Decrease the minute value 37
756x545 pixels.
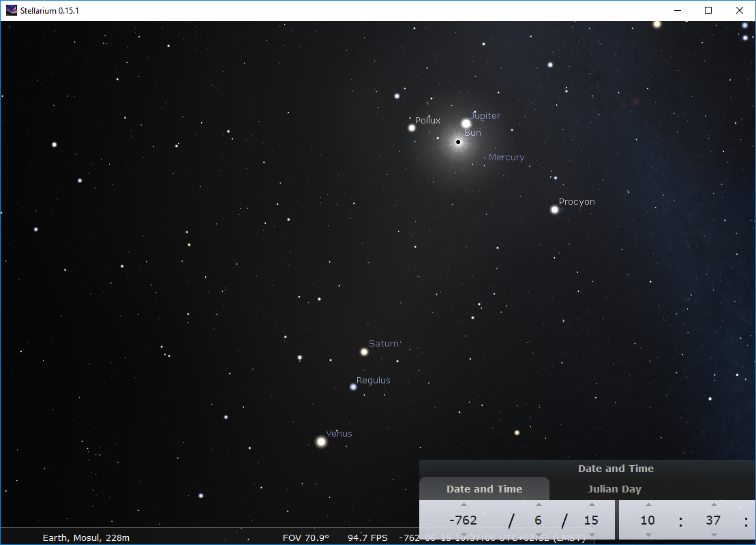point(714,535)
